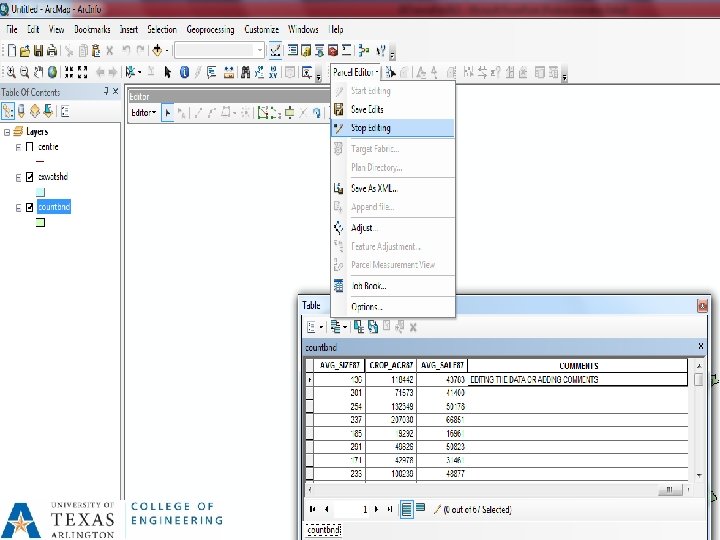The width and height of the screenshot is (720, 540).
Task: Go to next record in Table
Action: coord(377,509)
